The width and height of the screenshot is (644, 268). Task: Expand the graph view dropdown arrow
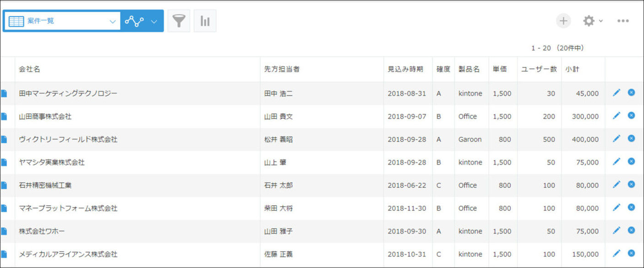154,22
